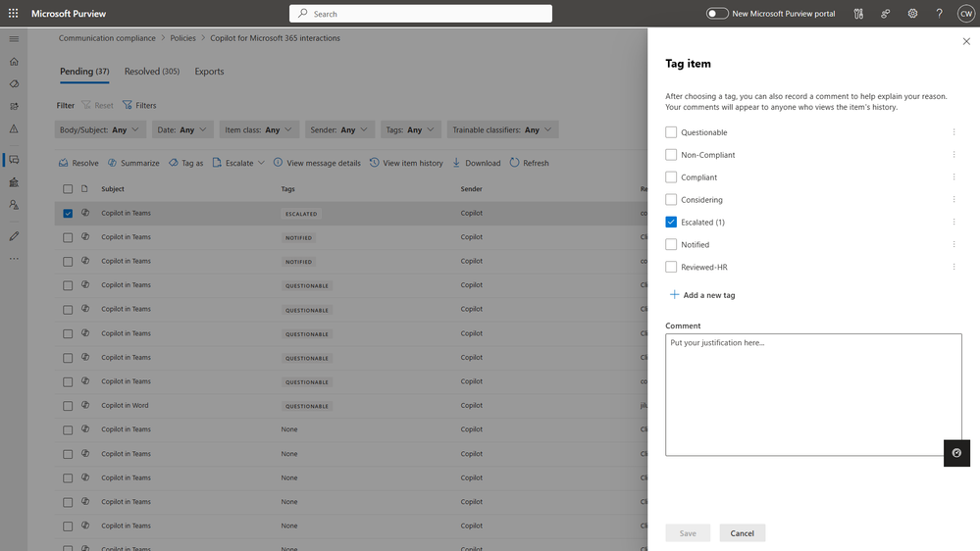Expand the Escalate dropdown arrow
Image resolution: width=980 pixels, height=551 pixels.
point(261,163)
